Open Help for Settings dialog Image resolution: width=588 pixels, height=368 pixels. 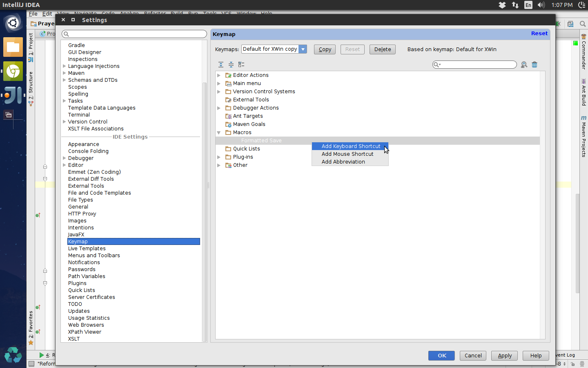[x=536, y=356]
